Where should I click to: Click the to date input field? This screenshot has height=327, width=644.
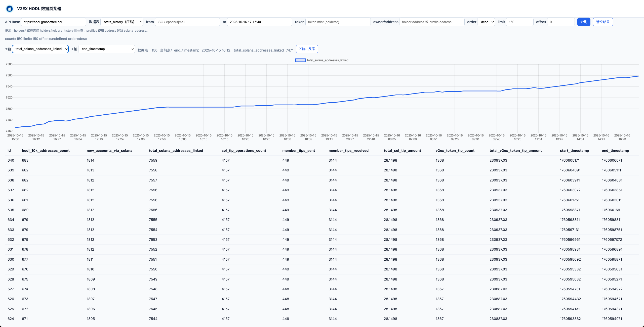(x=259, y=22)
